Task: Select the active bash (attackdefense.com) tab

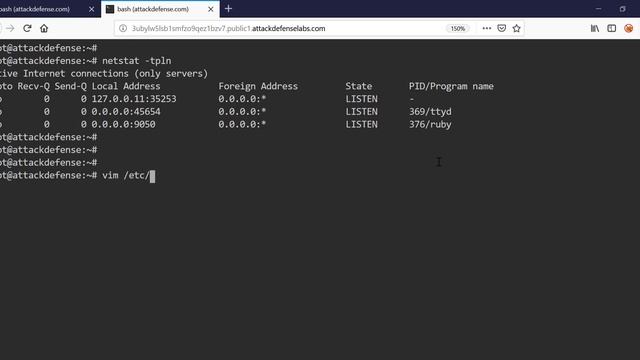Action: pos(160,9)
